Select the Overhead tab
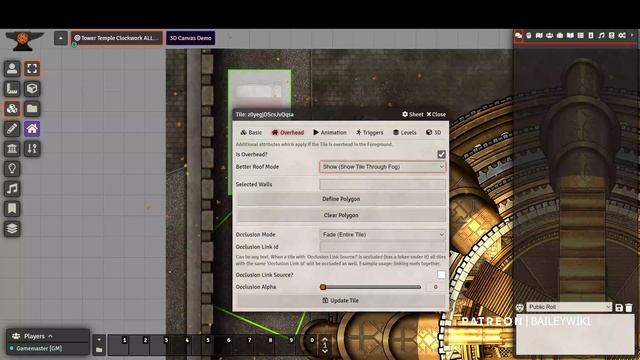The image size is (640, 360). 288,133
